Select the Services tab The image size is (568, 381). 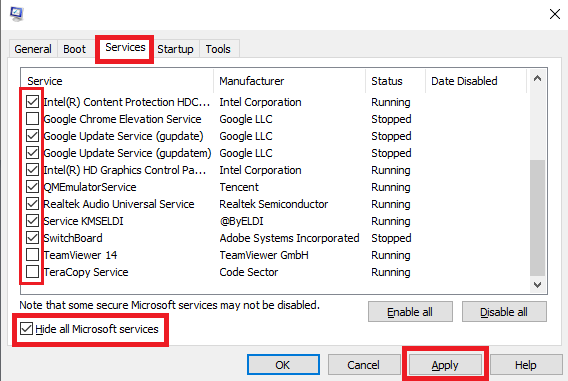click(125, 48)
